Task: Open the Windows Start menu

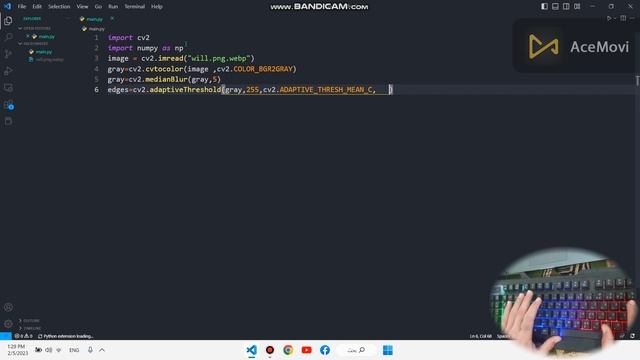Action: click(388, 350)
